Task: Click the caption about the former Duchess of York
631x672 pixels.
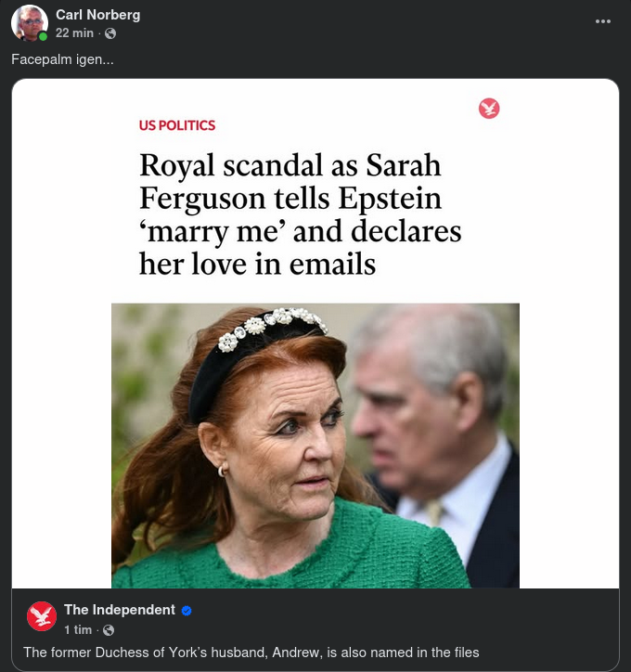Action: click(x=251, y=653)
